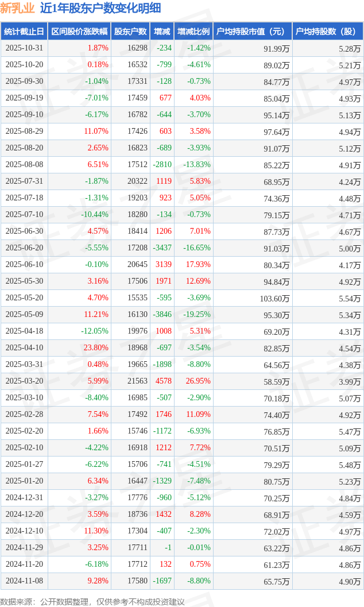Image resolution: width=364 pixels, height=607 pixels.
Task: Click the -3846 change value cell
Action: click(162, 315)
